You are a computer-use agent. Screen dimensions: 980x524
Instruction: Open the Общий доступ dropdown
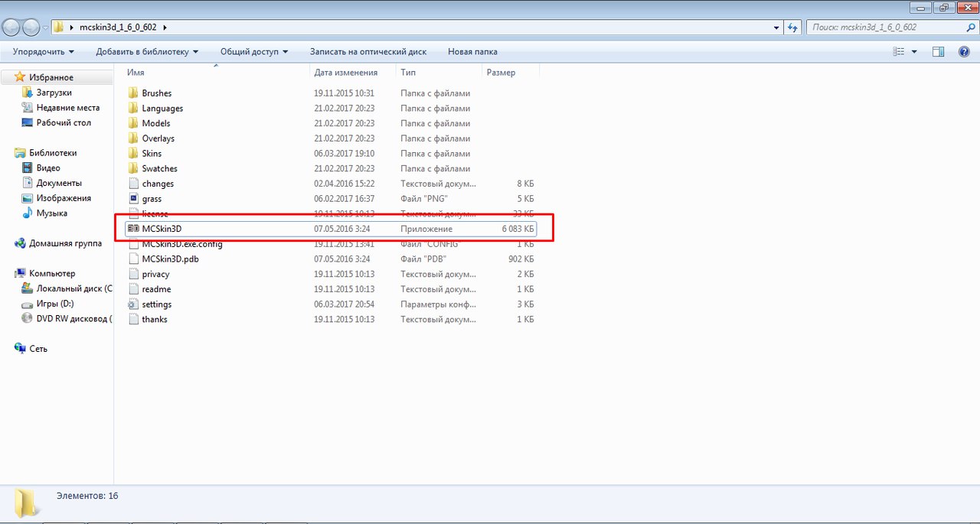[x=254, y=52]
